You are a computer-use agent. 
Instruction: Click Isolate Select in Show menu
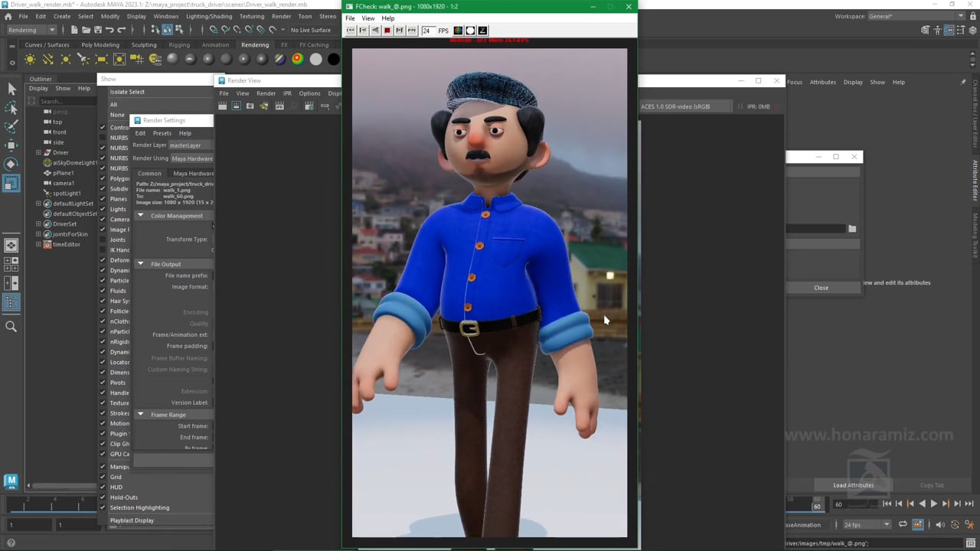tap(127, 92)
